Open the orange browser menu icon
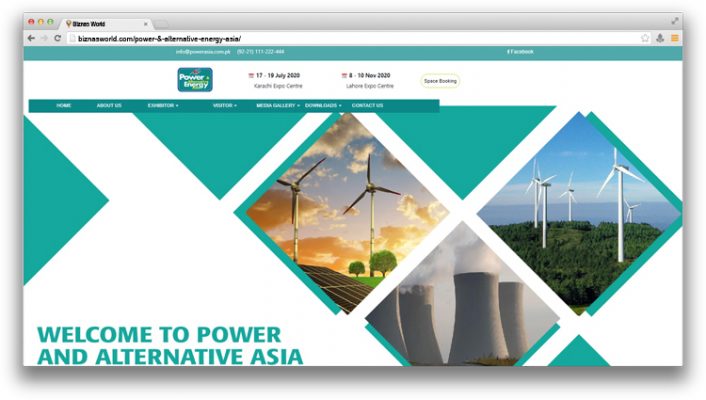The image size is (706, 400). (674, 38)
